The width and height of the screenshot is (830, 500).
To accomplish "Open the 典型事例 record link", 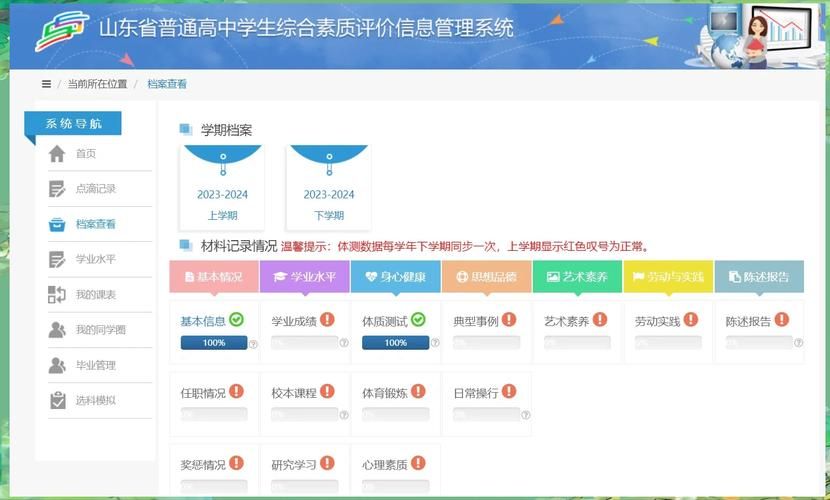I will point(475,321).
